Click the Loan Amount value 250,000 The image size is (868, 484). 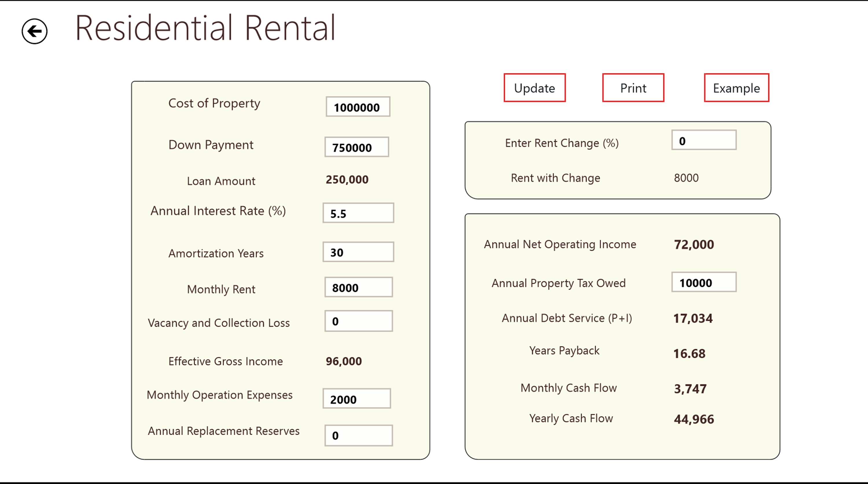347,180
